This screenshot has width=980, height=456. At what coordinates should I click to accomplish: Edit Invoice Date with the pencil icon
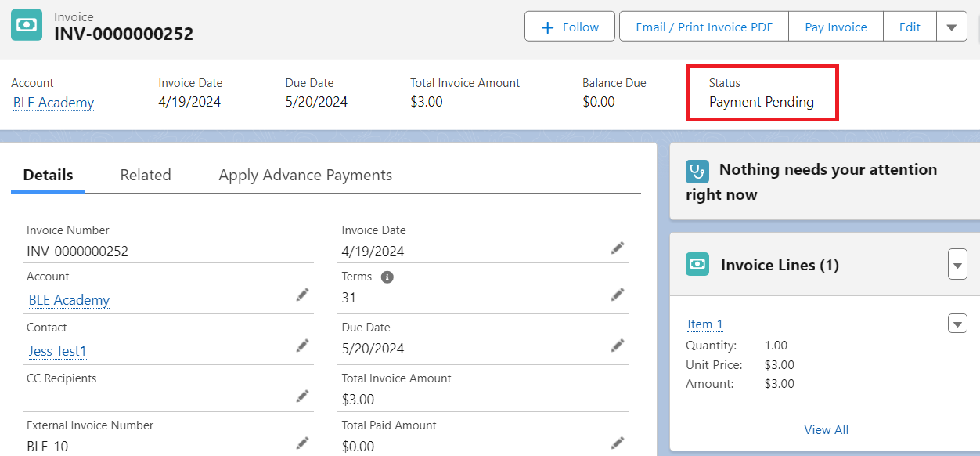pos(618,248)
